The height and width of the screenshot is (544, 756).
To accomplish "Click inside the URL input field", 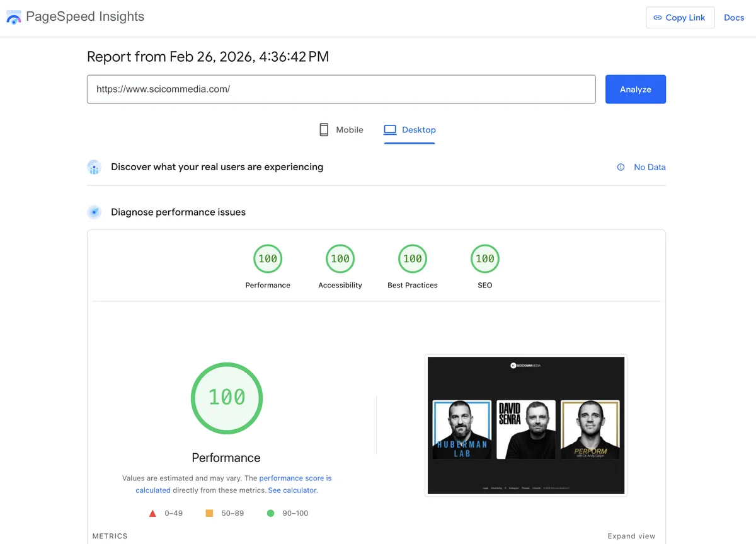I will pyautogui.click(x=341, y=89).
